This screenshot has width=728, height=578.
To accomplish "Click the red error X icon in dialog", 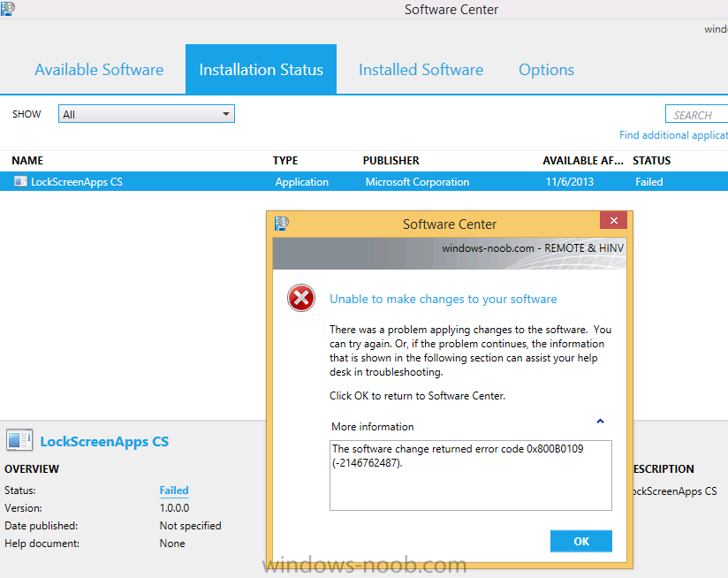I will pyautogui.click(x=301, y=298).
